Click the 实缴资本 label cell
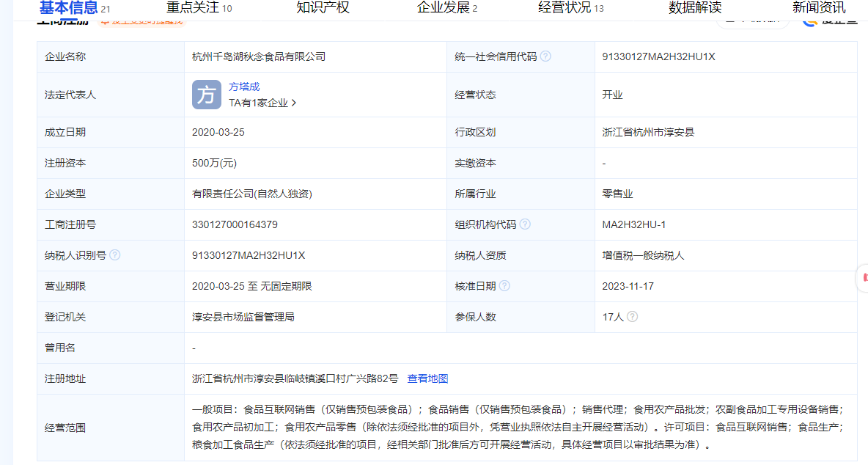This screenshot has height=465, width=868. 521,164
